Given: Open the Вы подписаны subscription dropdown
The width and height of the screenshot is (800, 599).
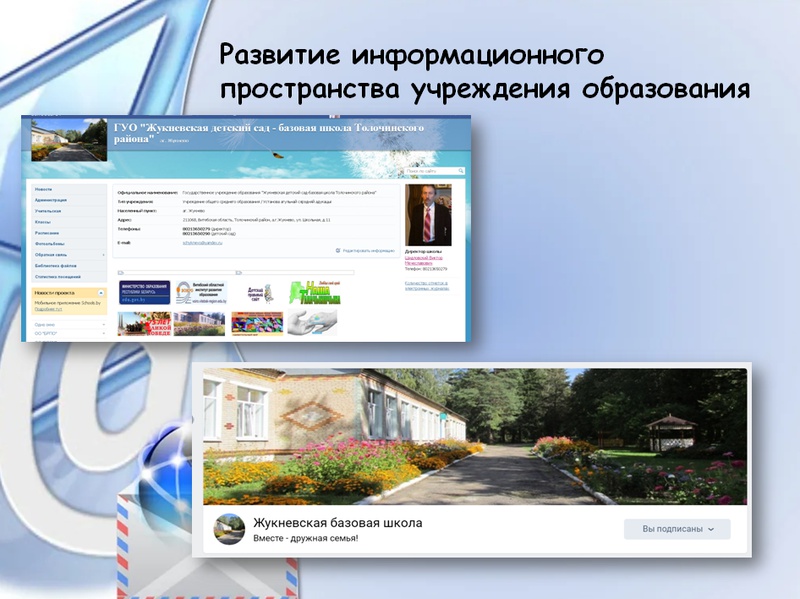Looking at the screenshot, I should pyautogui.click(x=677, y=529).
